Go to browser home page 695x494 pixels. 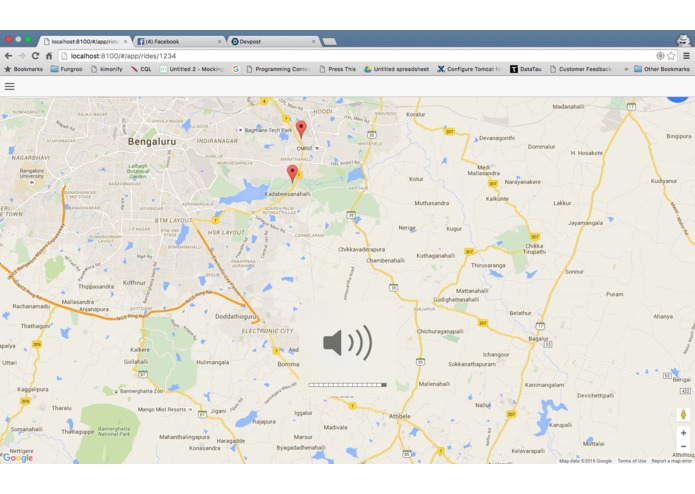tap(49, 56)
